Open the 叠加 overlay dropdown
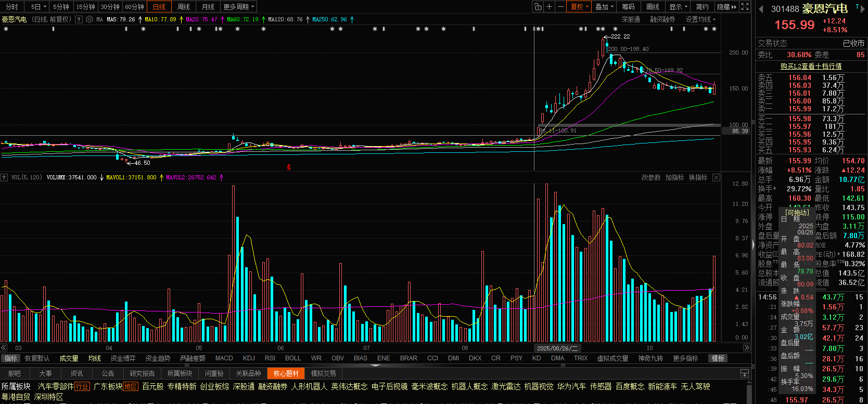The height and width of the screenshot is (404, 868). pyautogui.click(x=605, y=7)
